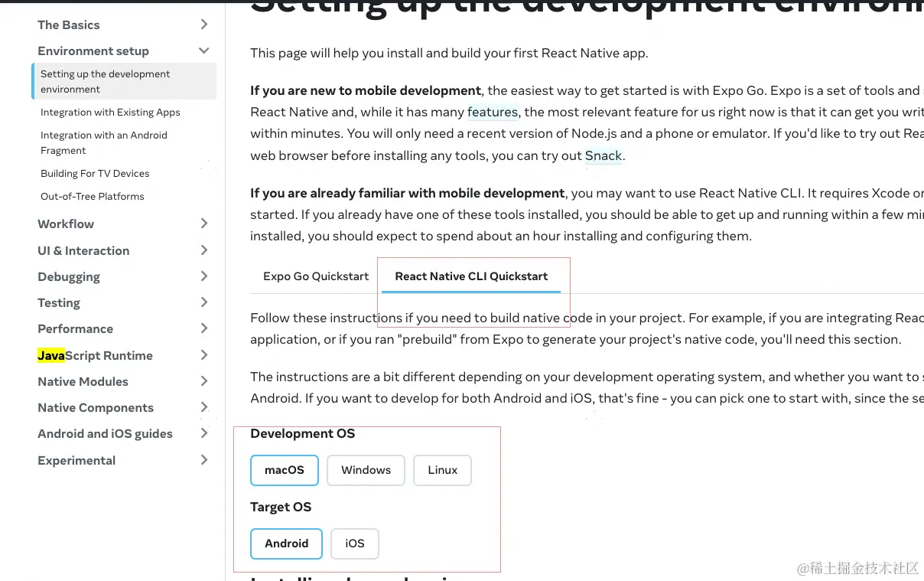Select macOS as development OS
Image resolution: width=924 pixels, height=581 pixels.
tap(285, 470)
